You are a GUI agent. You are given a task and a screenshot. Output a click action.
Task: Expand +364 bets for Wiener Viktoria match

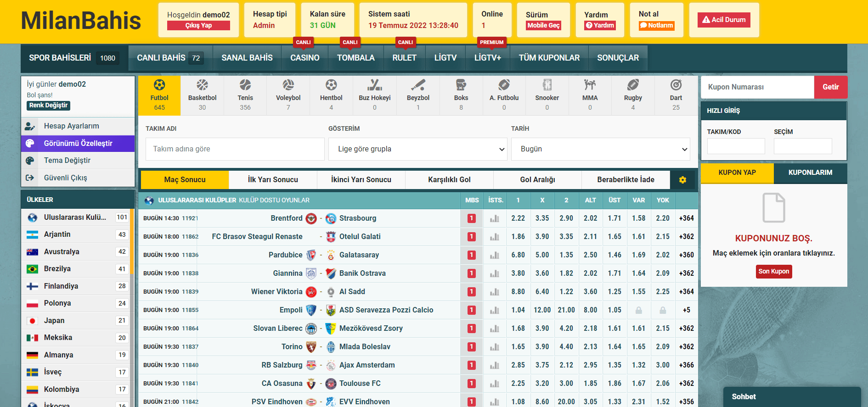687,292
